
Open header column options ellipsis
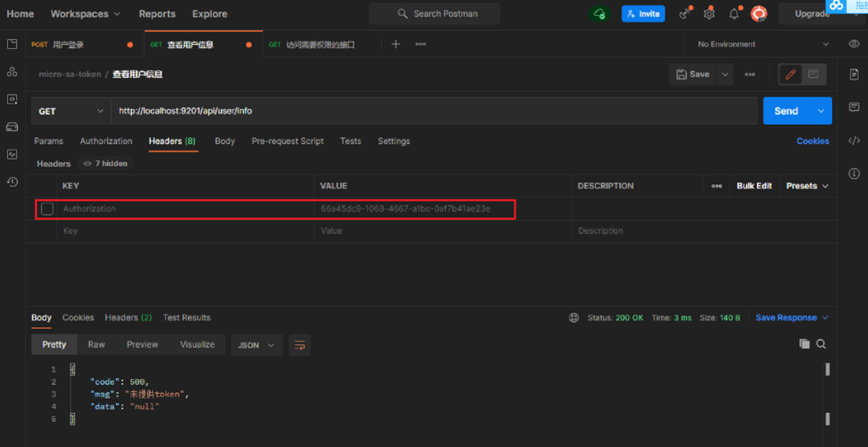(x=717, y=186)
